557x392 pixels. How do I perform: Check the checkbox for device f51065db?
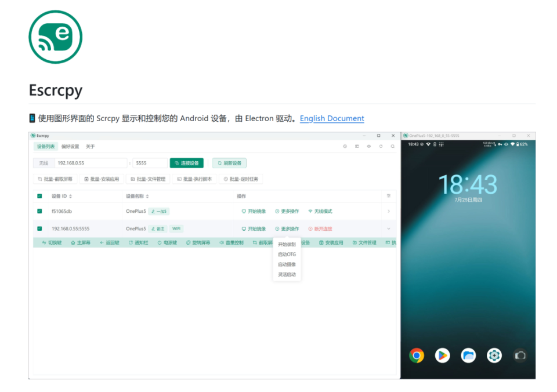point(39,211)
